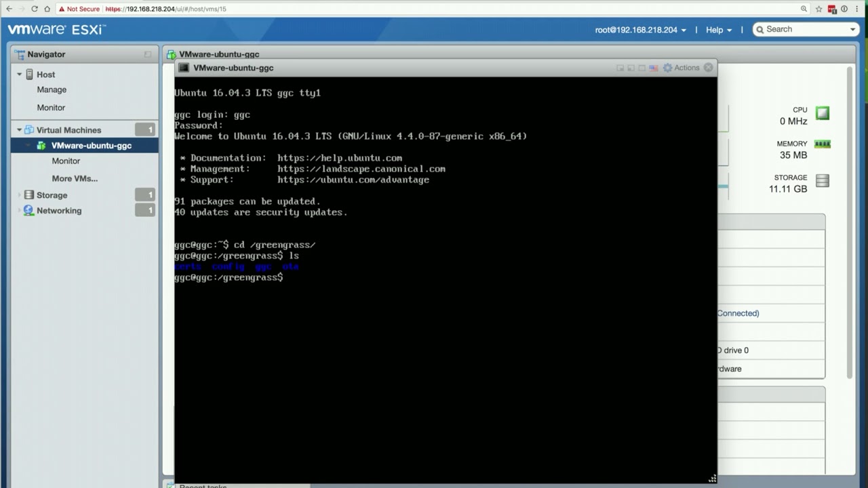
Task: Click the VMware-ubuntu-ggc VM icon in Navigator
Action: point(41,146)
